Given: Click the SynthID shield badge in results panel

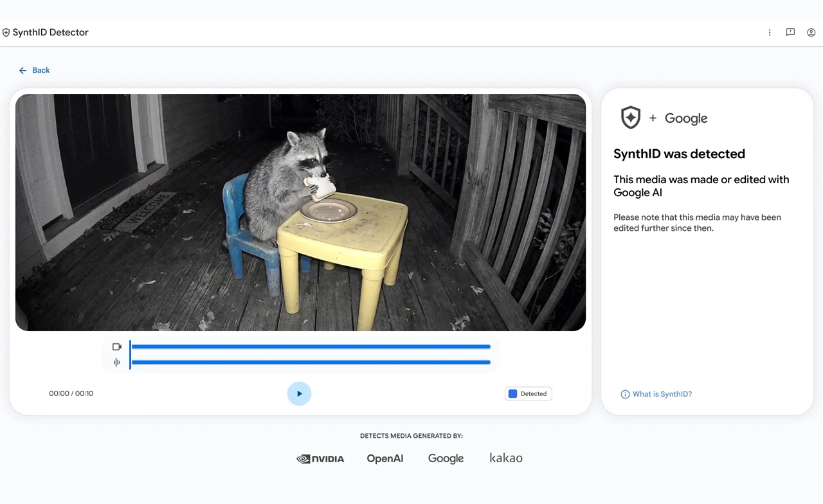Looking at the screenshot, I should coord(630,118).
